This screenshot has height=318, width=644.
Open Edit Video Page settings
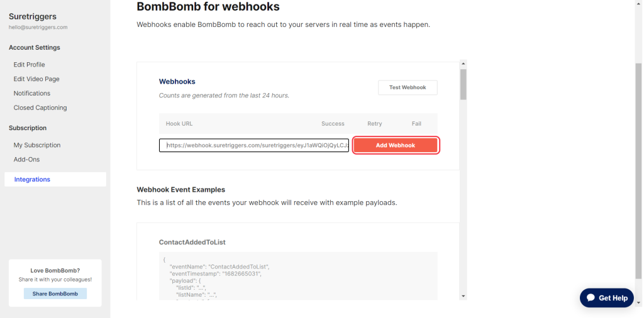click(x=36, y=79)
